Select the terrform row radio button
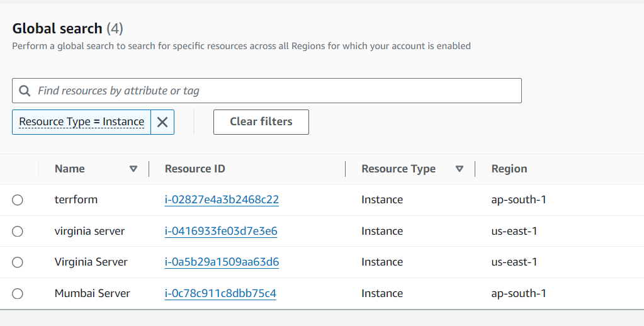 (17, 200)
